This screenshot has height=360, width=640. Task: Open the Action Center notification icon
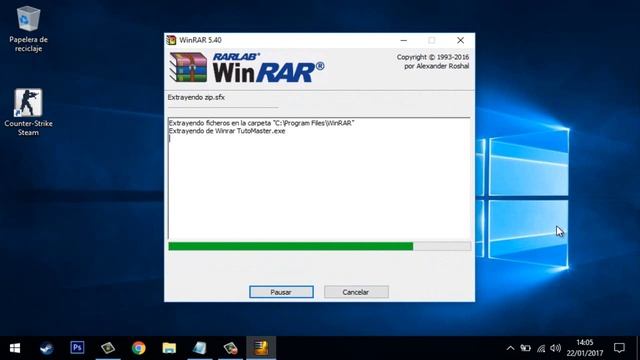[x=619, y=348]
